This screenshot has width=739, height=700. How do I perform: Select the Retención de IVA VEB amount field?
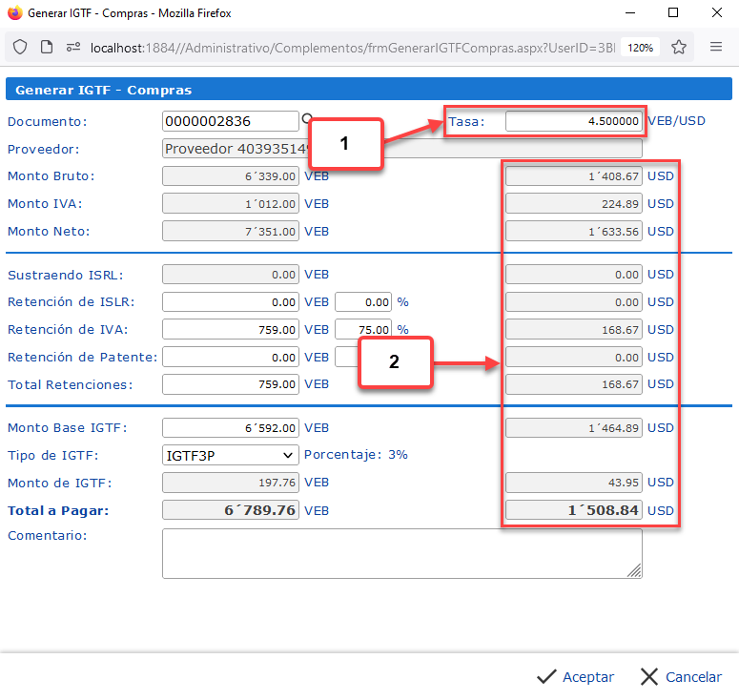[x=231, y=329]
